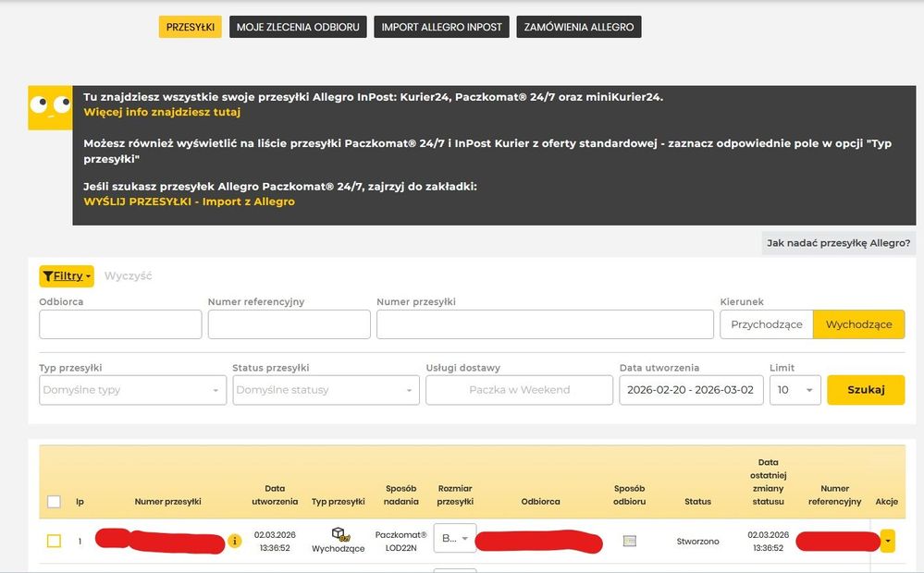The height and width of the screenshot is (573, 924).
Task: Tick the checkbox for shipment row 1
Action: 53,542
